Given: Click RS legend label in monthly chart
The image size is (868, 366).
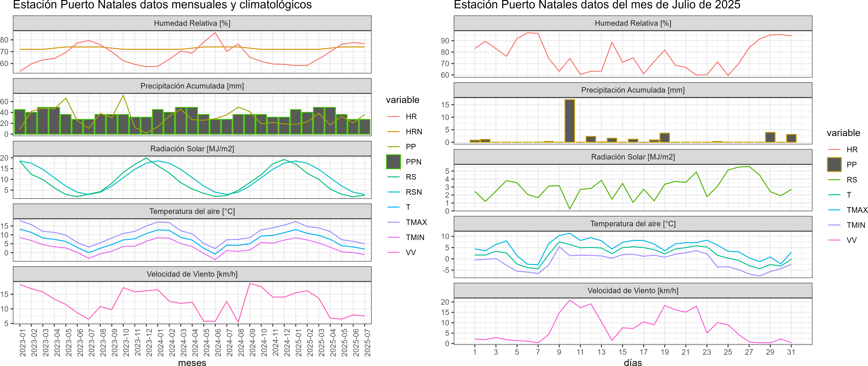Looking at the screenshot, I should coord(411,177).
